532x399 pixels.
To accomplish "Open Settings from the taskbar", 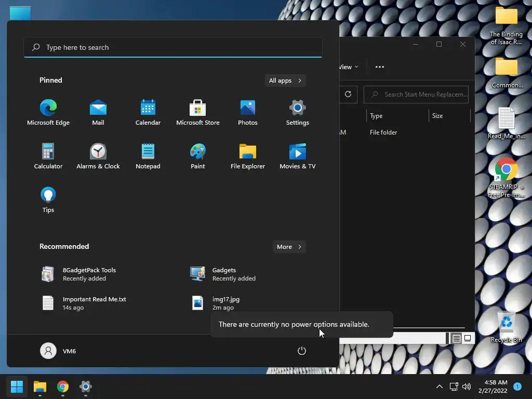I will click(x=86, y=387).
